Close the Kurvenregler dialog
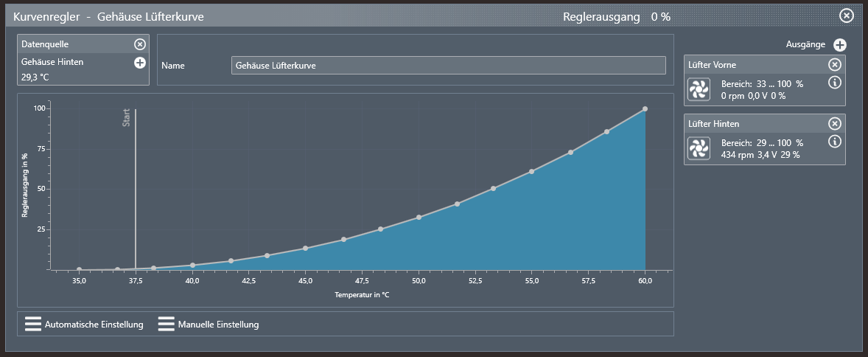 847,16
